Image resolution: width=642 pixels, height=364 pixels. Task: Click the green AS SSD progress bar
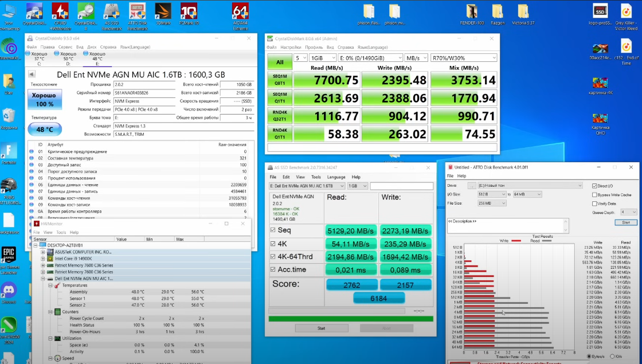tap(350, 319)
